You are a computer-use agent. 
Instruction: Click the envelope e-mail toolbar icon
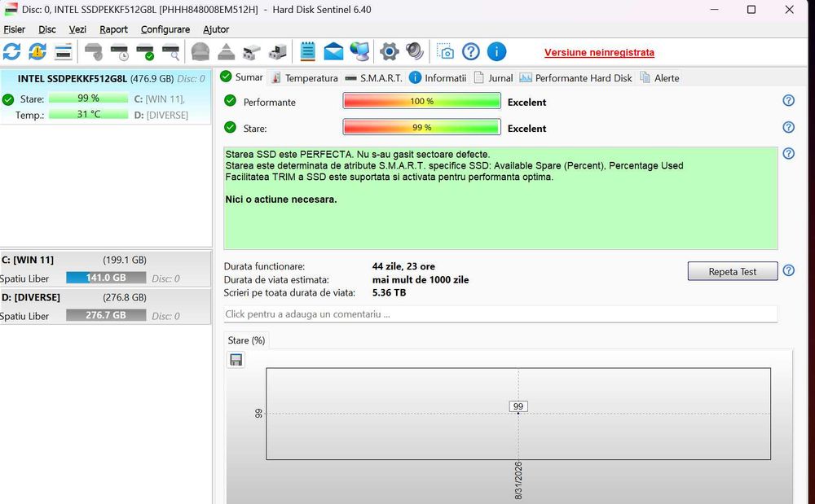[333, 52]
